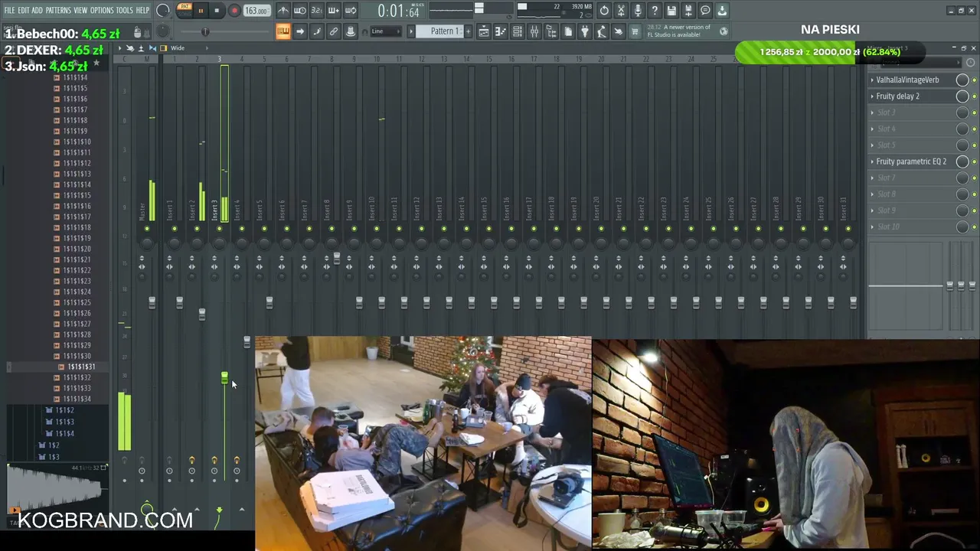Mute the Master track green light

point(146,229)
